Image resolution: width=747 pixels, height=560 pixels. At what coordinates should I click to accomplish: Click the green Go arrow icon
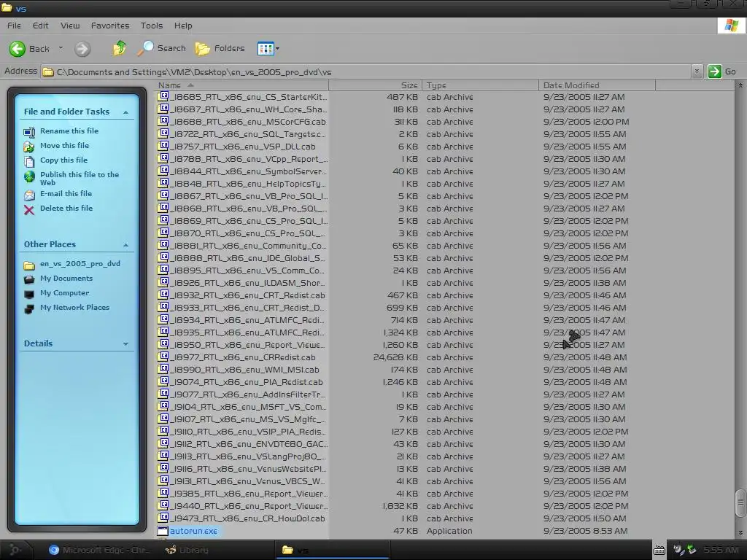click(714, 71)
